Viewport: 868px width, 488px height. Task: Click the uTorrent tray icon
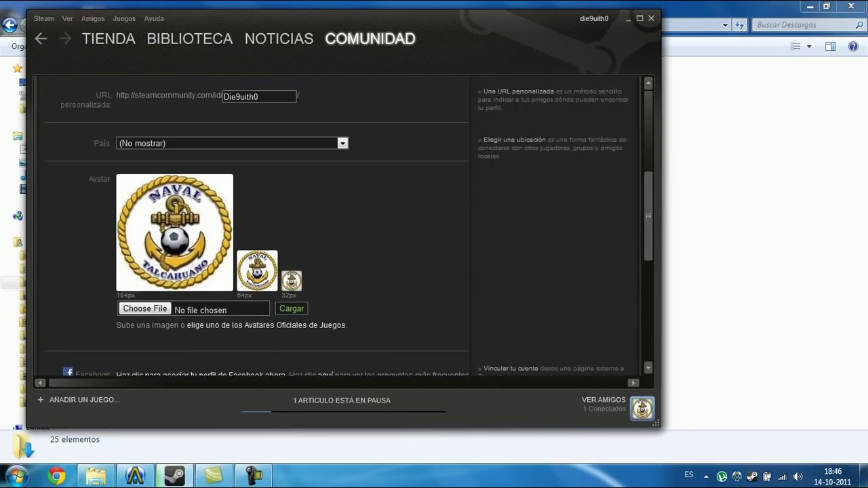point(722,476)
